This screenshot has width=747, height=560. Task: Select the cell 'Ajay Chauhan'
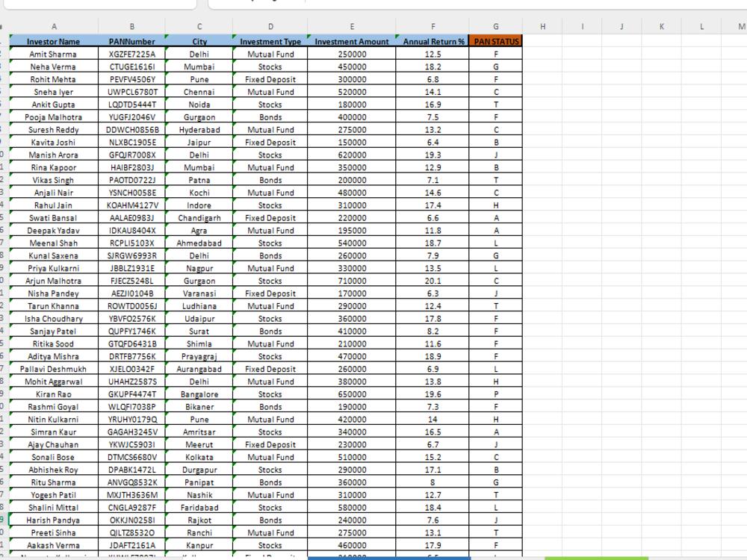[x=54, y=445]
